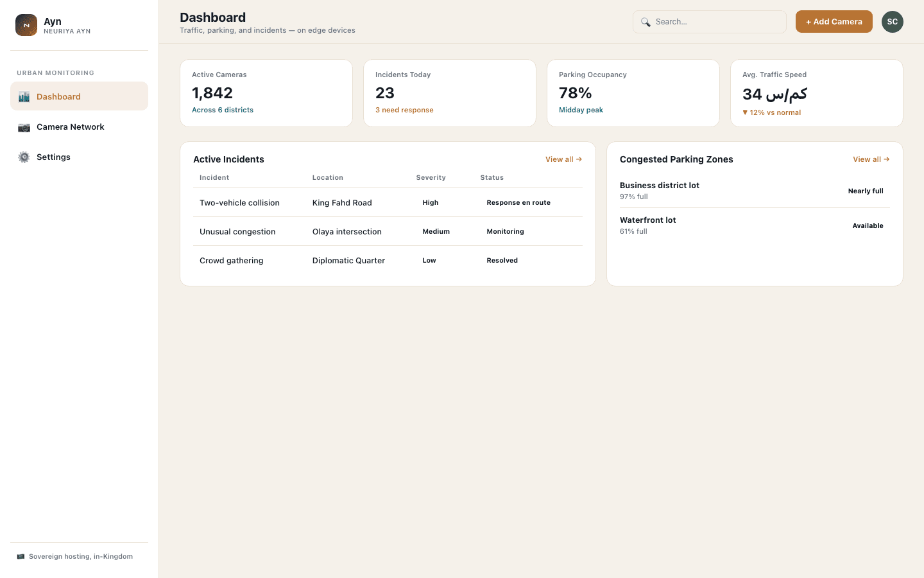Click the Low severity badge
The height and width of the screenshot is (578, 924).
point(429,261)
